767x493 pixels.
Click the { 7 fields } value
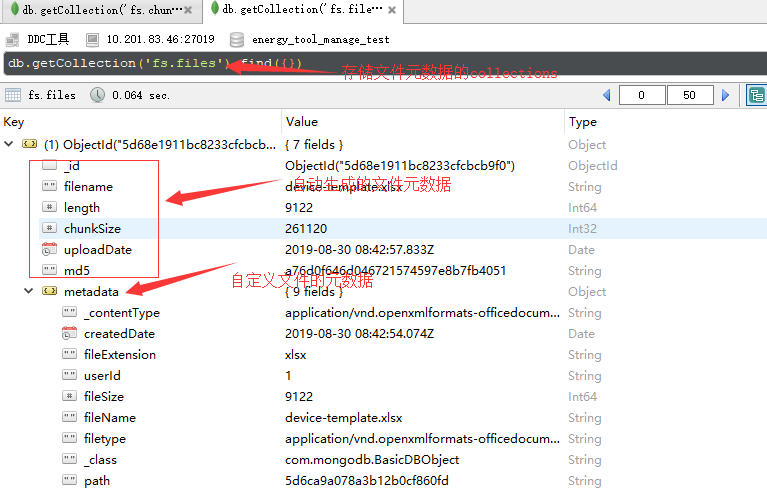coord(314,145)
